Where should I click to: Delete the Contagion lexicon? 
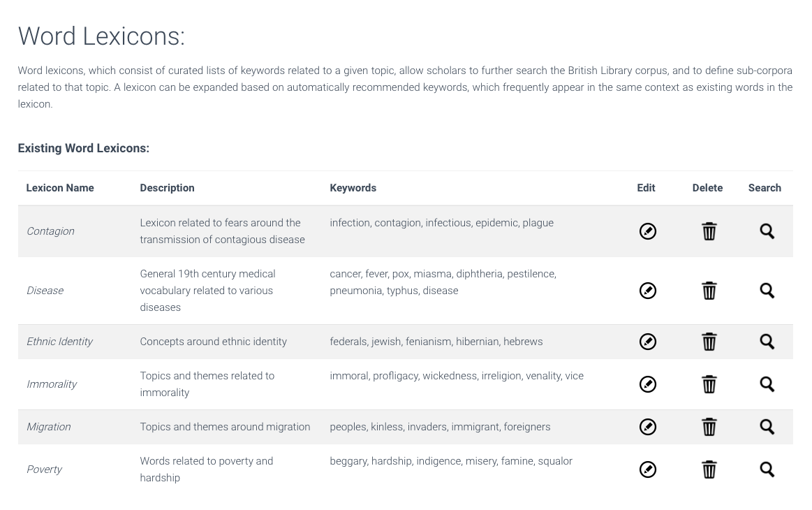709,231
